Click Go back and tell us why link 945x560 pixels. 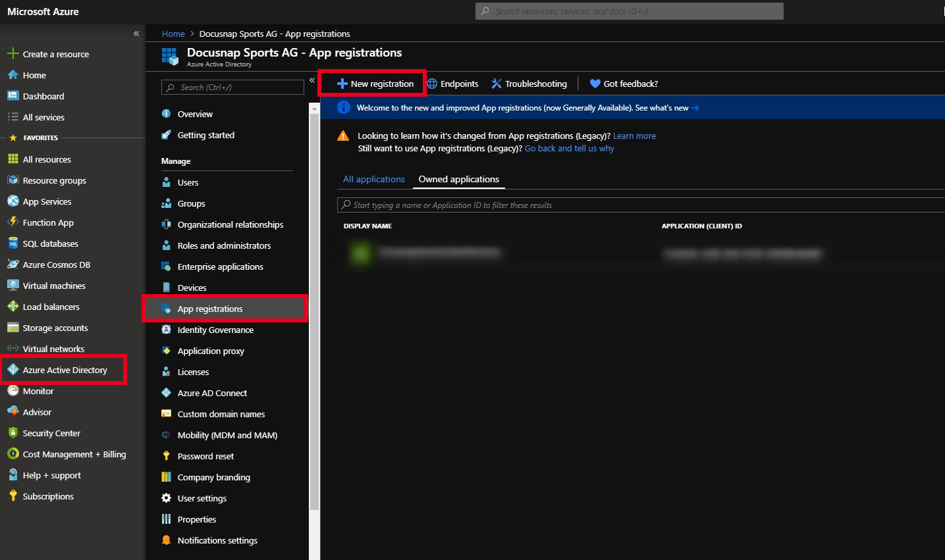(570, 148)
